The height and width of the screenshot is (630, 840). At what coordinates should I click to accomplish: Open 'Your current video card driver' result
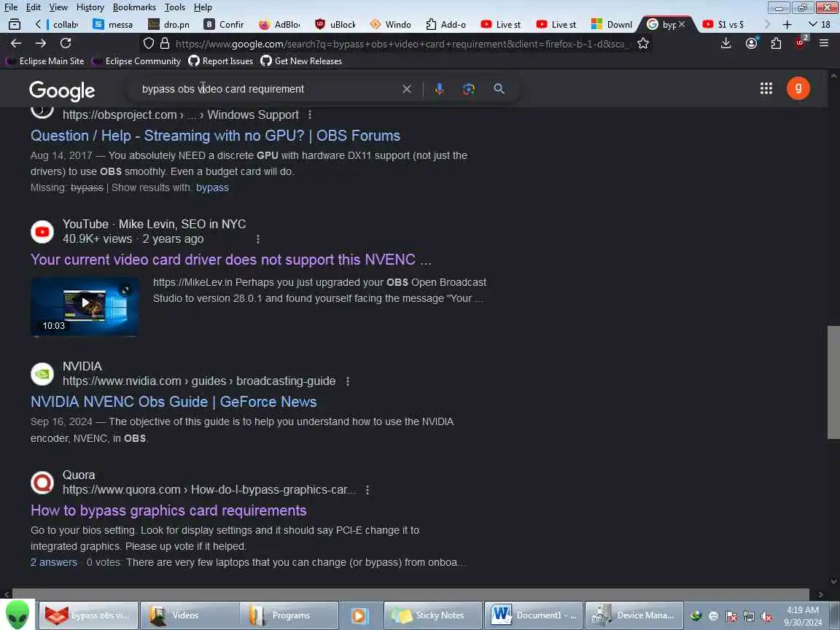231,260
